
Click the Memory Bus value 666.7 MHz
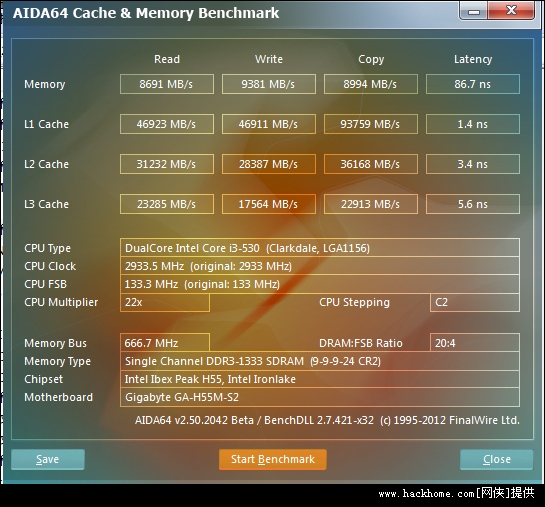click(165, 343)
